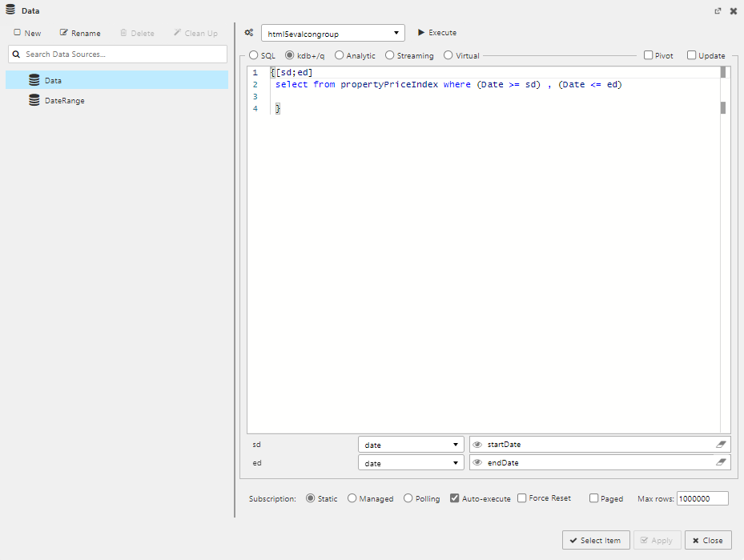Execute the kdb+/q query
This screenshot has height=560, width=744.
coord(436,33)
